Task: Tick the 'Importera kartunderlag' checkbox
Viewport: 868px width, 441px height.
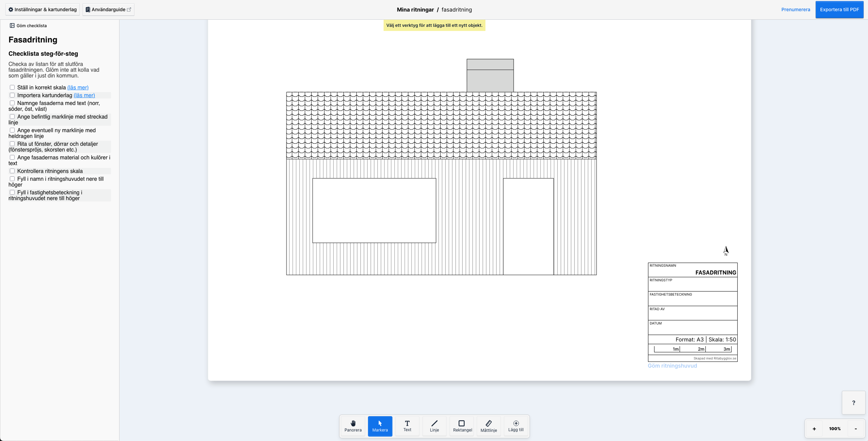Action: pyautogui.click(x=12, y=95)
